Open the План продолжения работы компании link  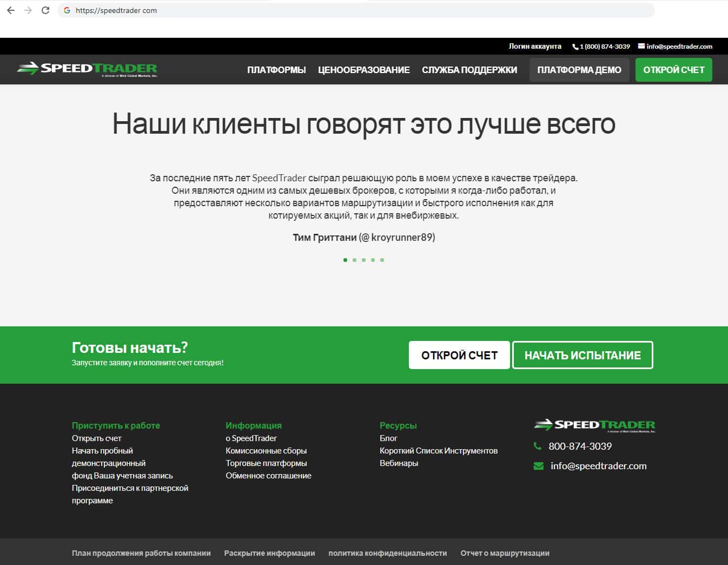(x=141, y=553)
